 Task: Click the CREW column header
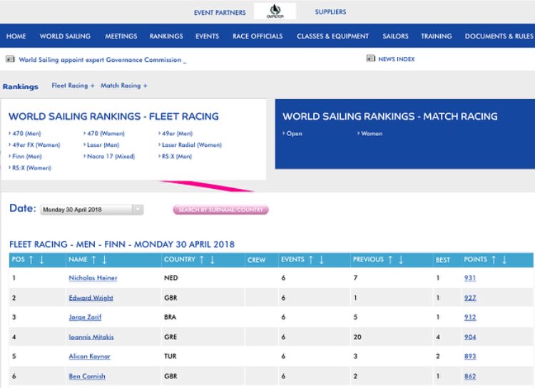pyautogui.click(x=257, y=259)
